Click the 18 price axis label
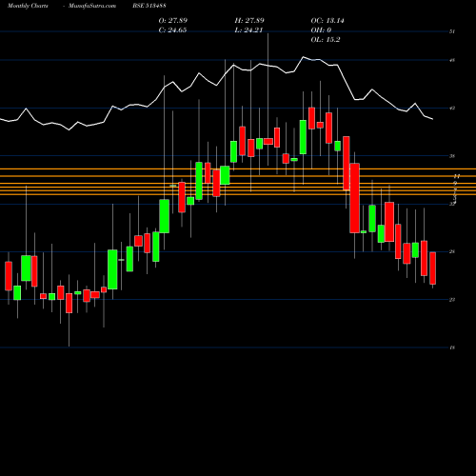476x476 pixels. click(x=452, y=347)
